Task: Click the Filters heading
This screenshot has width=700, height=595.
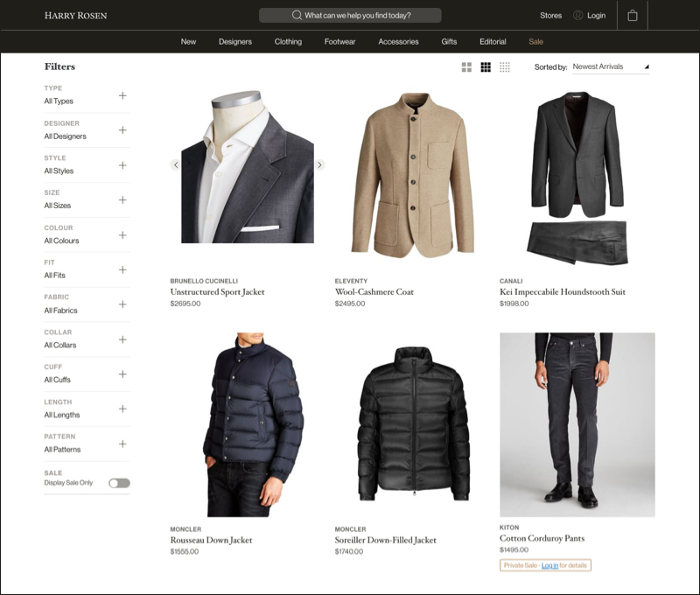Action: coord(59,67)
